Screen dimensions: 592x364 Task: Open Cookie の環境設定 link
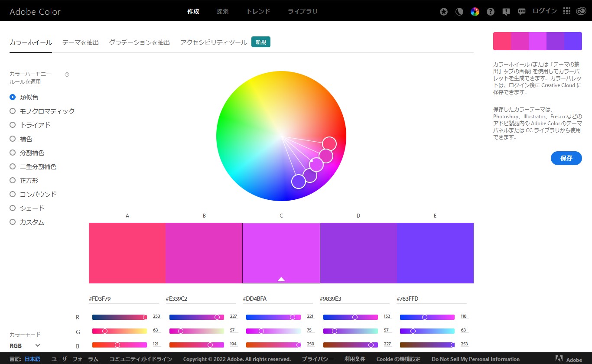click(398, 359)
